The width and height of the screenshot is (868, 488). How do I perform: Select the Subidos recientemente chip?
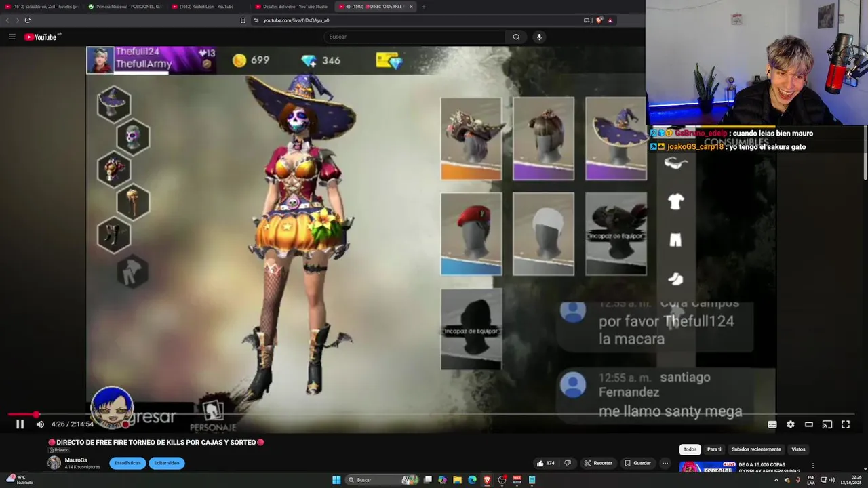[x=756, y=449]
